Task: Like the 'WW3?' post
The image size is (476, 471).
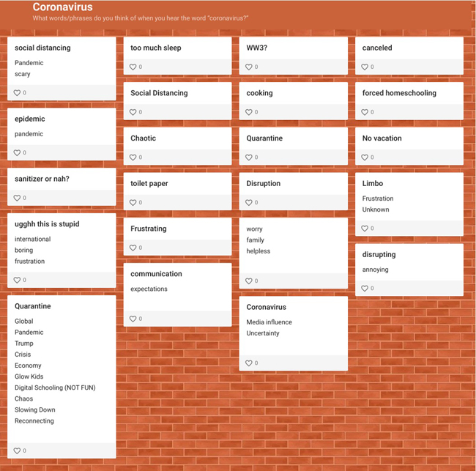Action: 249,67
